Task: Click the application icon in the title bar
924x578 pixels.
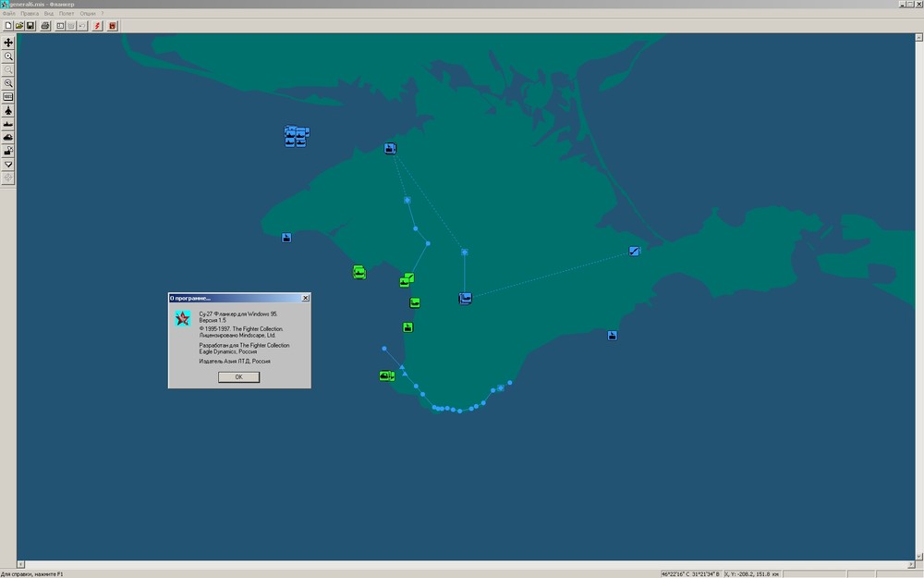Action: [4, 4]
